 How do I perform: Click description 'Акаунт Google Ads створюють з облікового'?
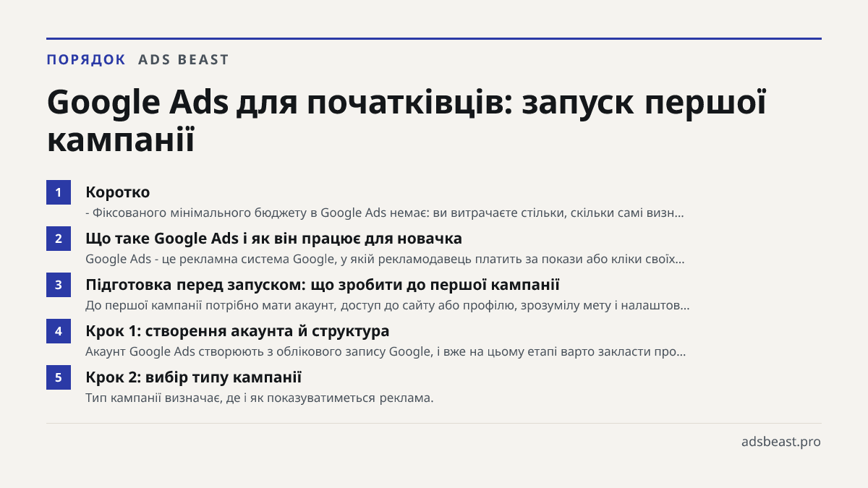click(x=386, y=352)
